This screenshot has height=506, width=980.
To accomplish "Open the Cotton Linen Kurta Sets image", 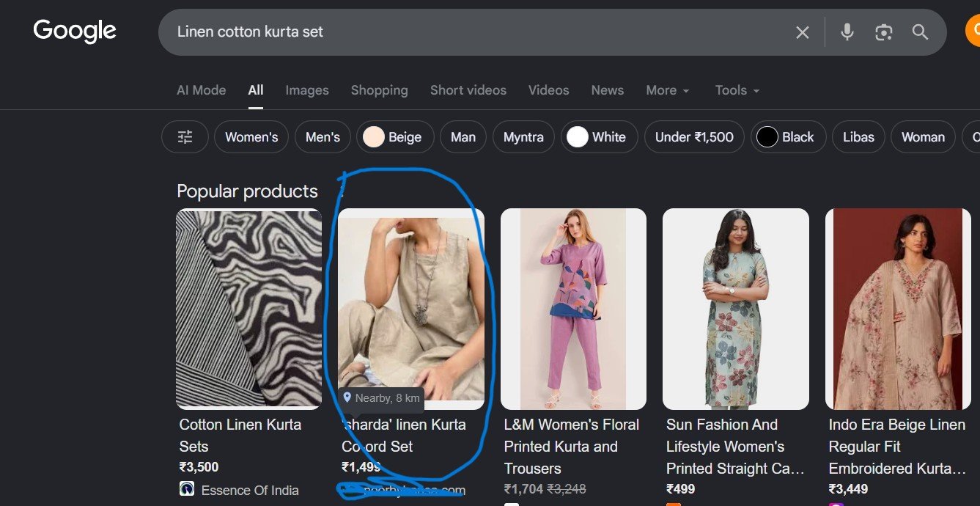I will coord(248,309).
